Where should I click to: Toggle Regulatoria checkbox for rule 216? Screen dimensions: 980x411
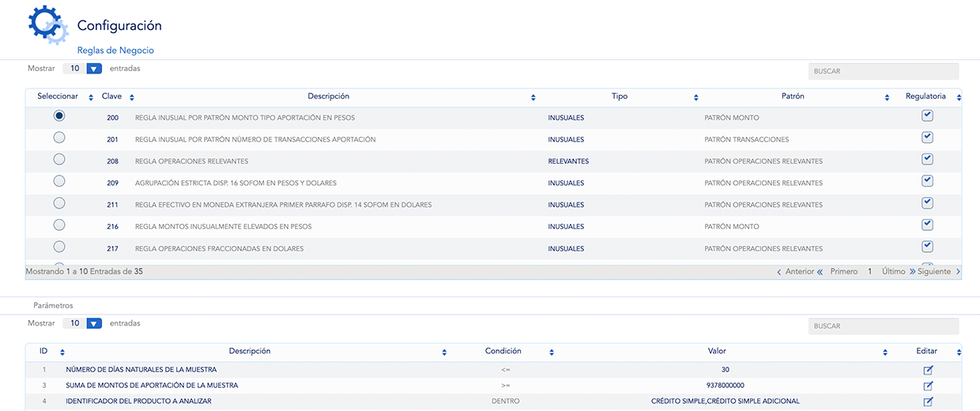pos(928,224)
